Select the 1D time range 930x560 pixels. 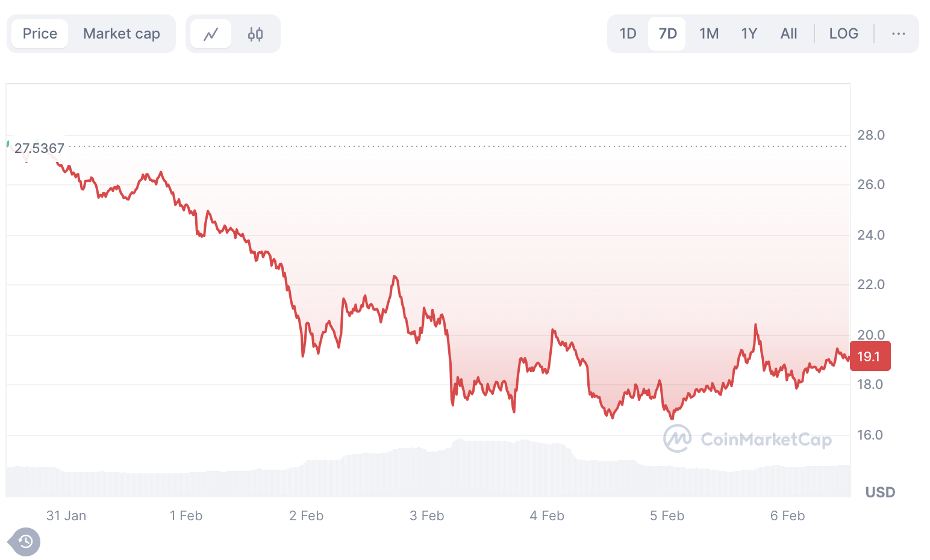pyautogui.click(x=628, y=34)
